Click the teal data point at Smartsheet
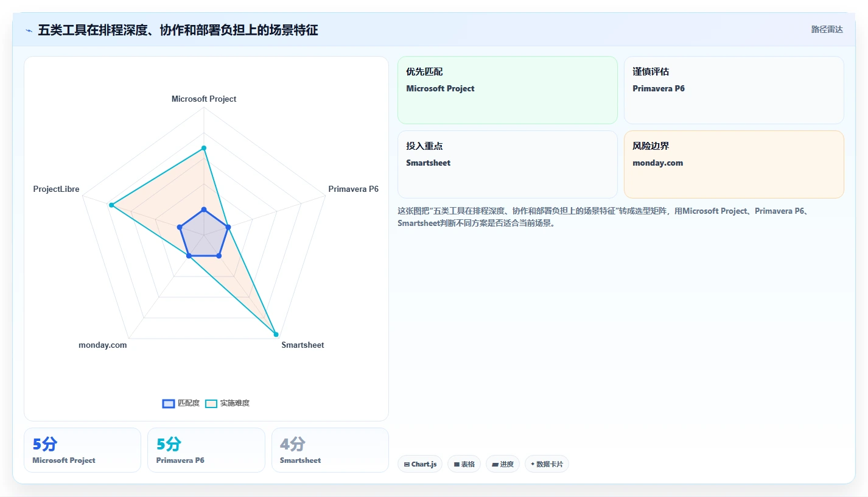The width and height of the screenshot is (868, 497). tap(276, 334)
